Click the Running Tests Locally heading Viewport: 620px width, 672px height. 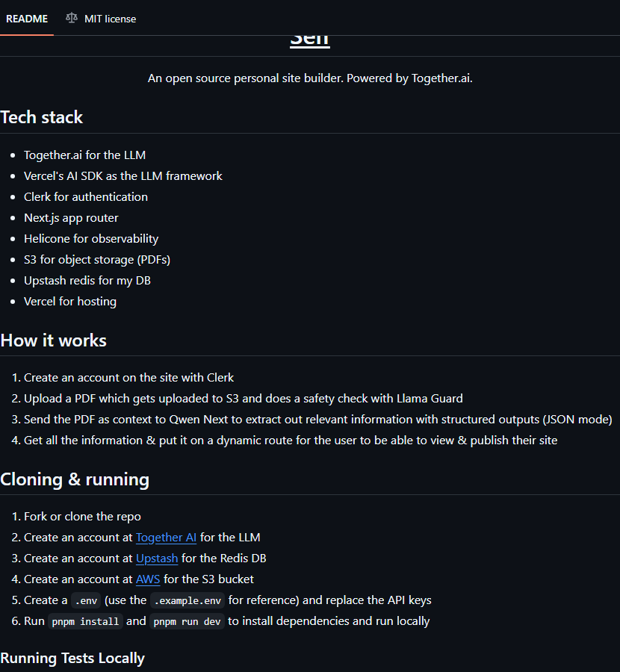tap(72, 658)
